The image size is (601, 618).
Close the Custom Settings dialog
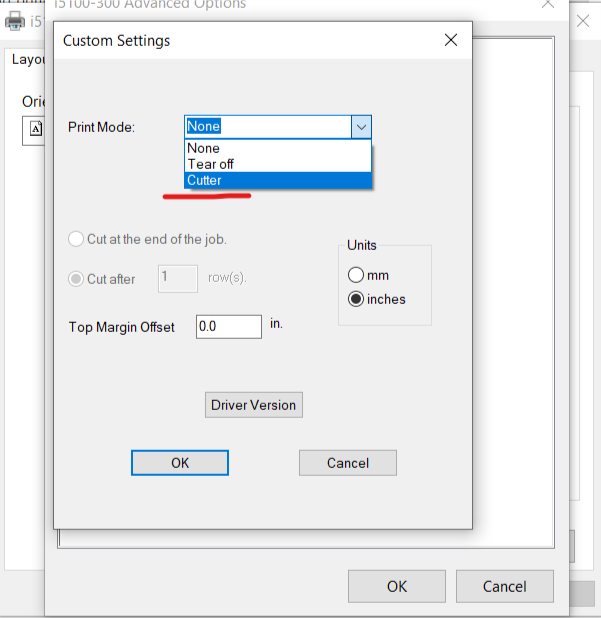coord(451,40)
